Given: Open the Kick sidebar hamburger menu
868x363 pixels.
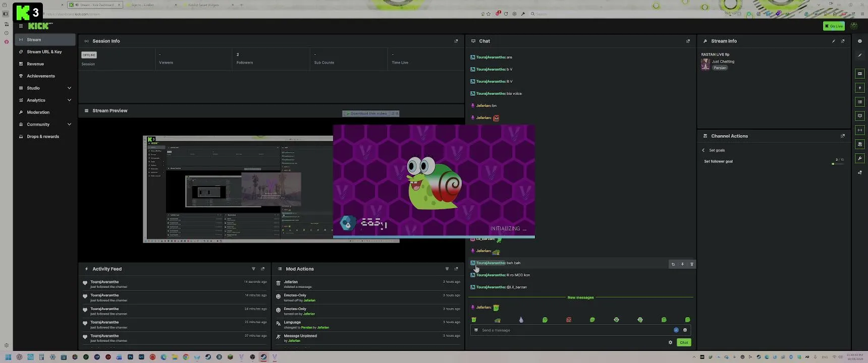Looking at the screenshot, I should click(21, 26).
